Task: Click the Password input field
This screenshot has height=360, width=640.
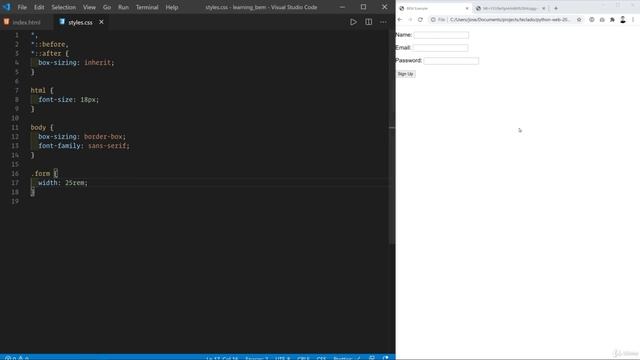Action: (x=451, y=61)
